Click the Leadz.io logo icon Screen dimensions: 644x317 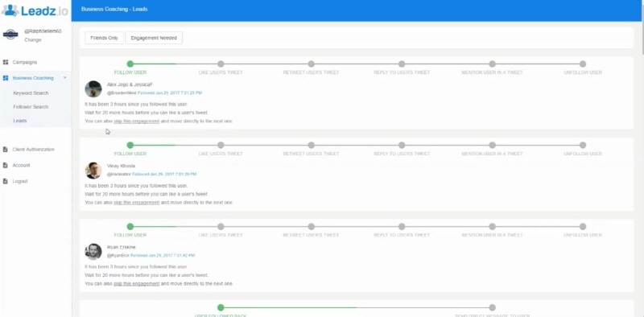[10, 10]
